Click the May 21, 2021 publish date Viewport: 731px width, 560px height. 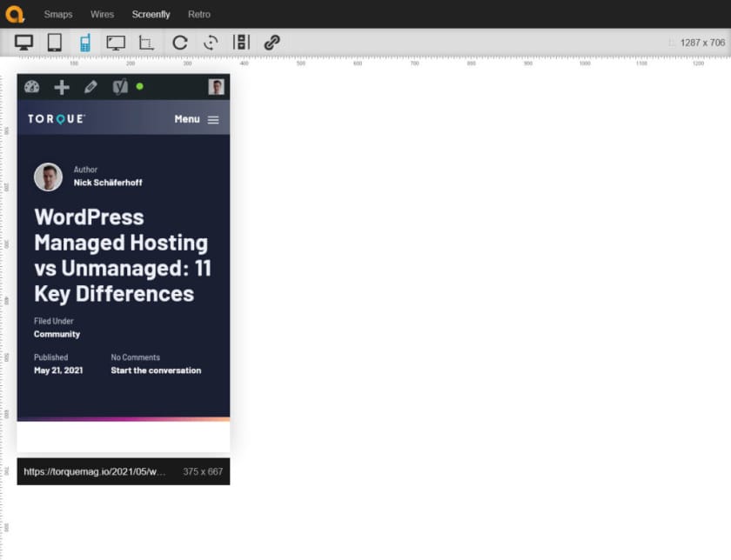pos(58,370)
